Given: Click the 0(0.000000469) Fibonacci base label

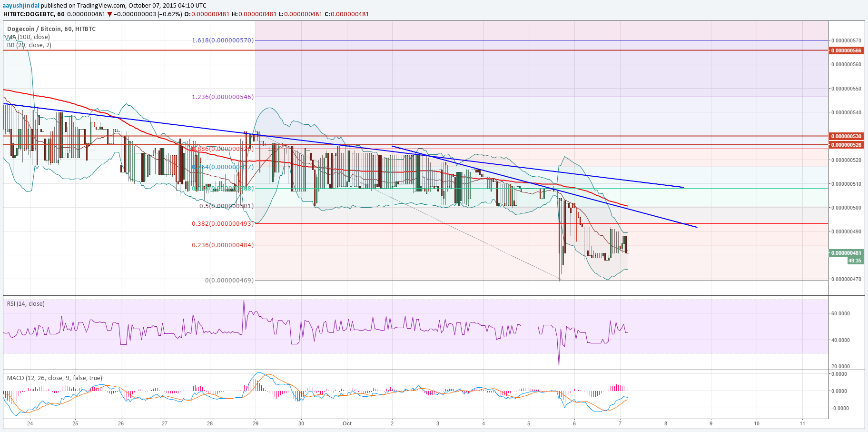Looking at the screenshot, I should click(229, 280).
